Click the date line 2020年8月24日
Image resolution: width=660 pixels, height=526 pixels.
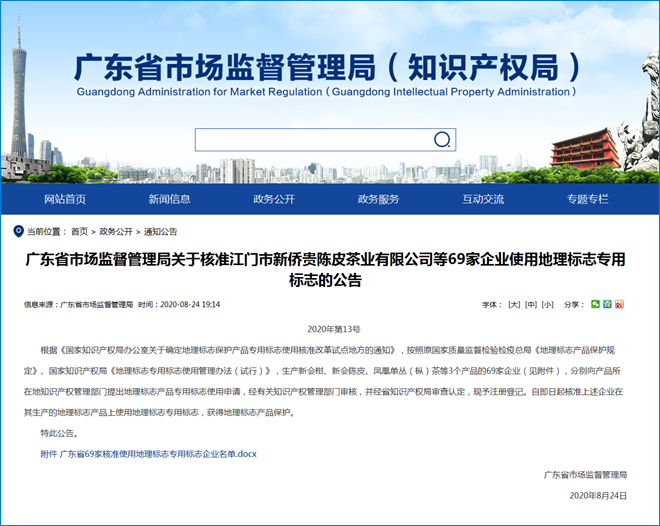pyautogui.click(x=598, y=495)
